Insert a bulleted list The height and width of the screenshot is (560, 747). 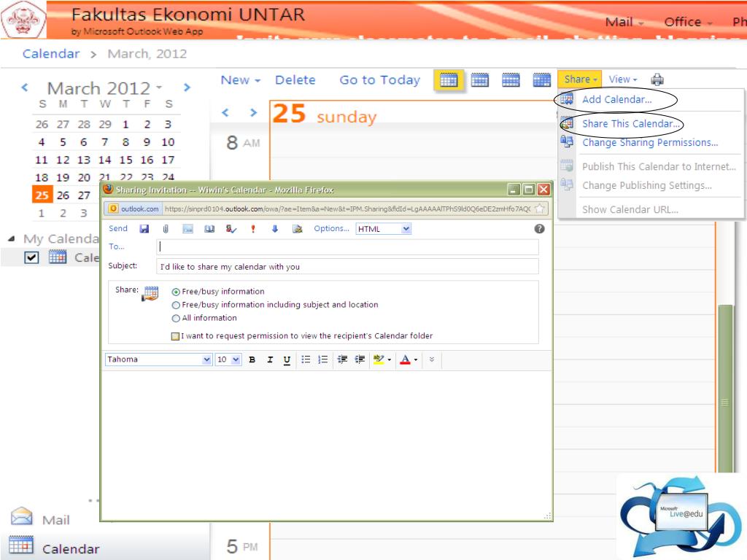coord(306,359)
